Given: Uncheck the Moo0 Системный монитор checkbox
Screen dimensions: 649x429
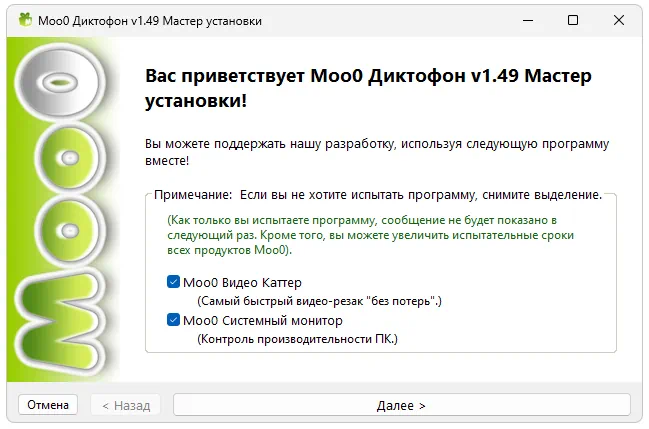Looking at the screenshot, I should click(173, 320).
